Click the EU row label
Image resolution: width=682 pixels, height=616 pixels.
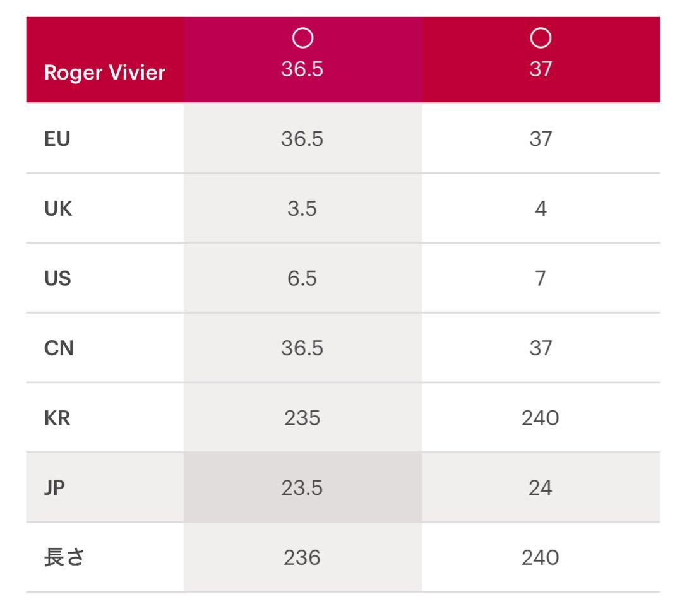tap(56, 139)
